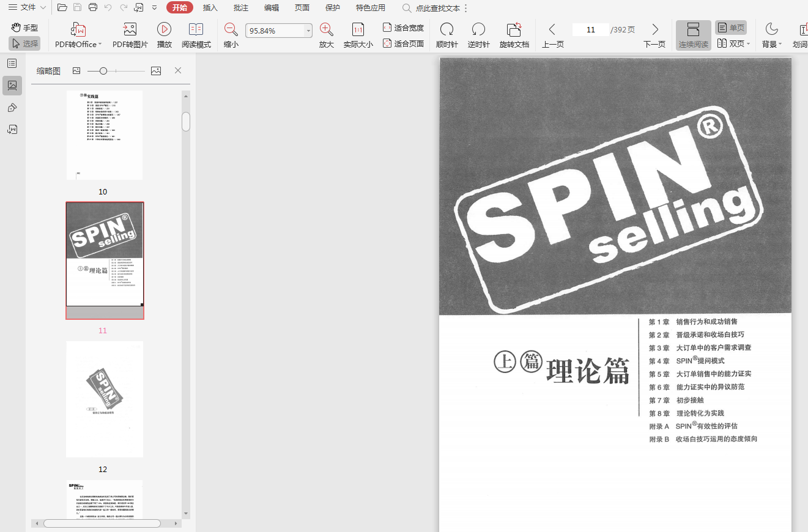Click the PDF转Office conversion icon

tap(78, 29)
